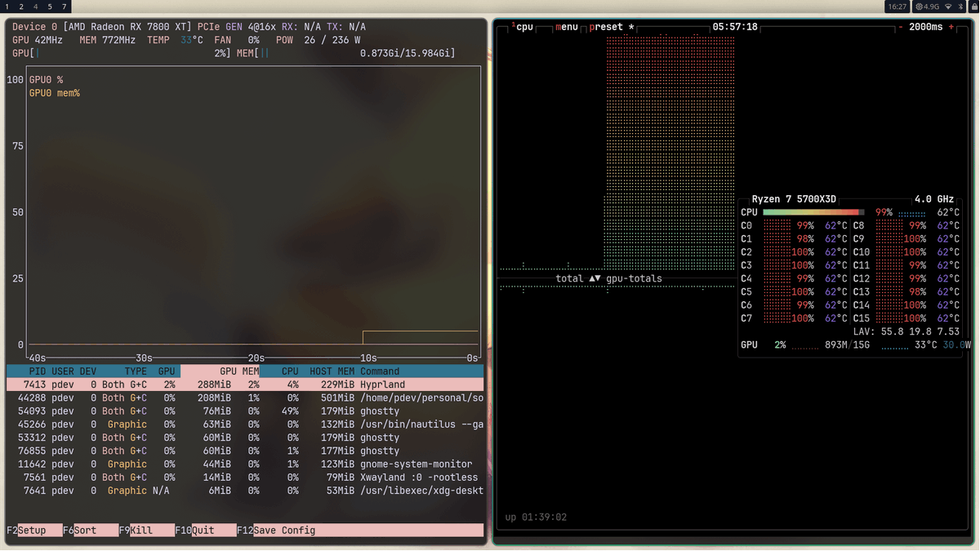This screenshot has width=980, height=551.
Task: Switch to workspace 7
Action: (x=64, y=7)
